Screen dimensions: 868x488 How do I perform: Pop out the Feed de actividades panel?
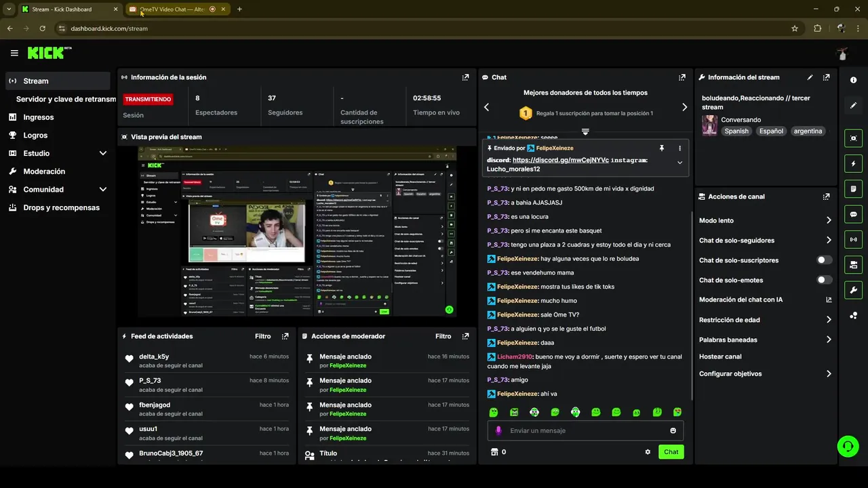[x=285, y=336]
